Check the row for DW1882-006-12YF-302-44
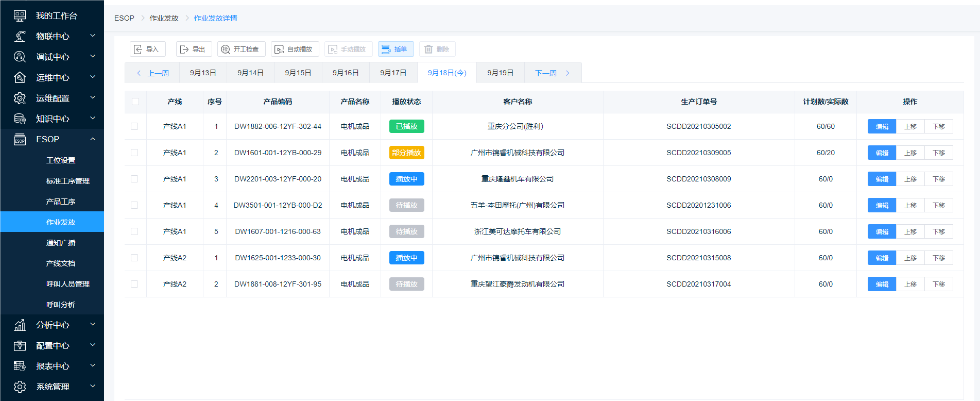This screenshot has height=401, width=980. [134, 126]
